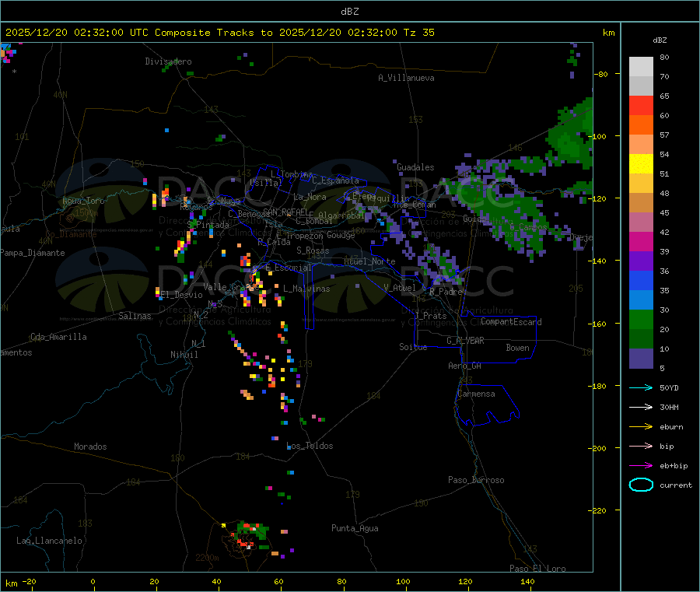Screen dimensions: 700x592
Task: Click the Morados map label
Action: tap(90, 447)
